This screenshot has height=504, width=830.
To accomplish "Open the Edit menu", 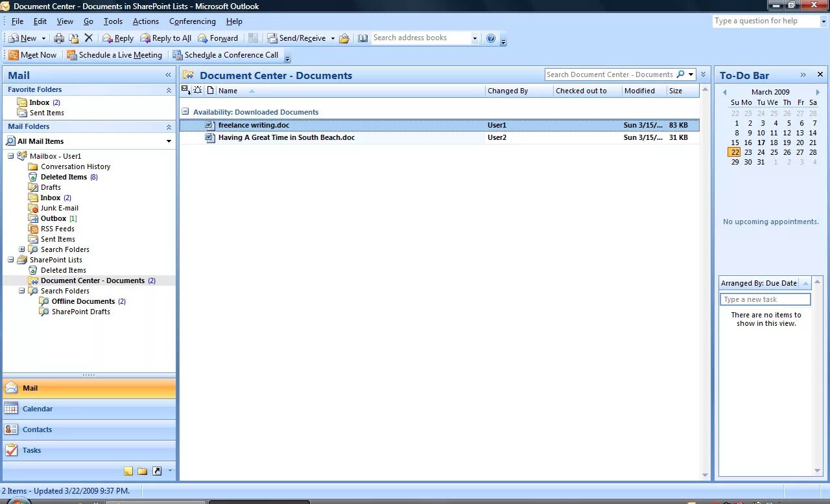I will click(x=40, y=21).
